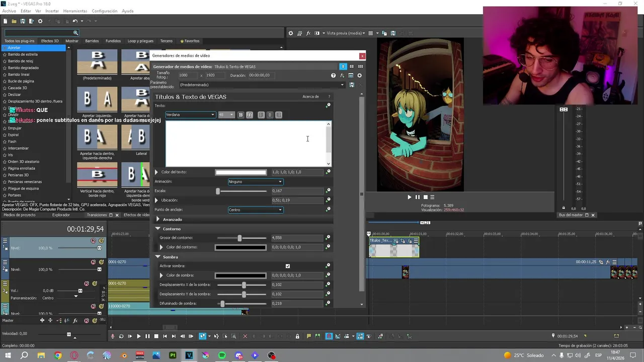The image size is (644, 362).
Task: Open Vista previa (media) quality dropdown
Action: 346,33
